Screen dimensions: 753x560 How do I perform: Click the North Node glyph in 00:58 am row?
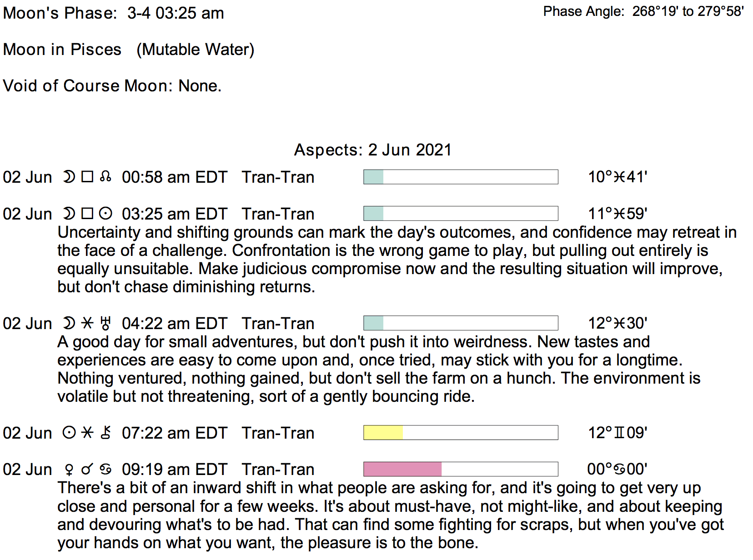click(x=105, y=177)
